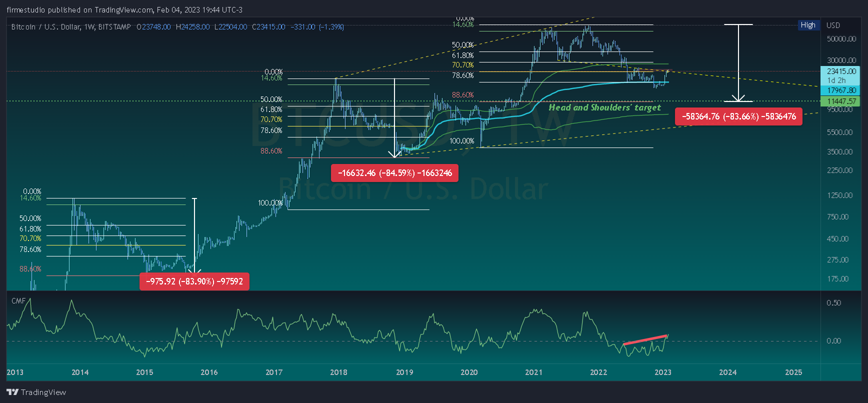Click the 2025 time axis label
This screenshot has height=403, width=868.
[793, 372]
